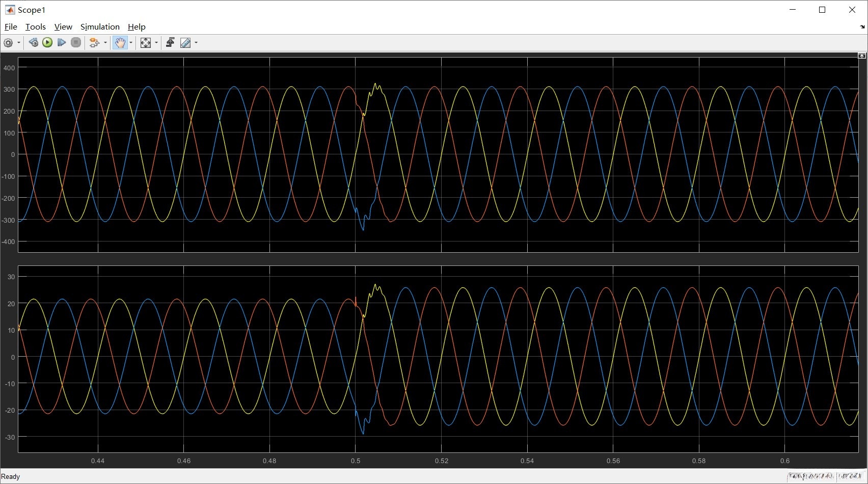Viewport: 868px width, 484px height.
Task: Stop the simulation with the gray stop button
Action: (x=76, y=43)
